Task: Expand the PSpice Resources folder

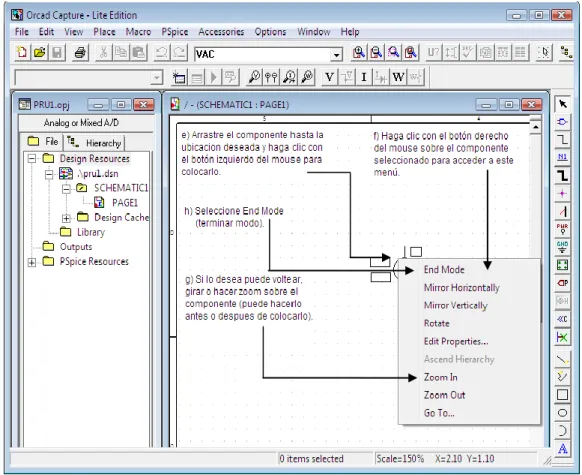Action: coord(32,262)
